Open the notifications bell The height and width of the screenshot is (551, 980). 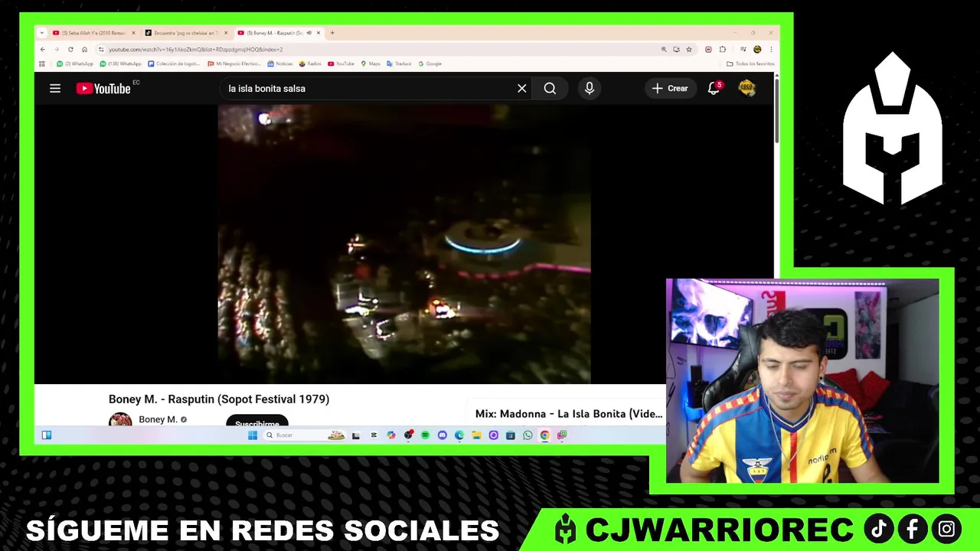coord(714,89)
